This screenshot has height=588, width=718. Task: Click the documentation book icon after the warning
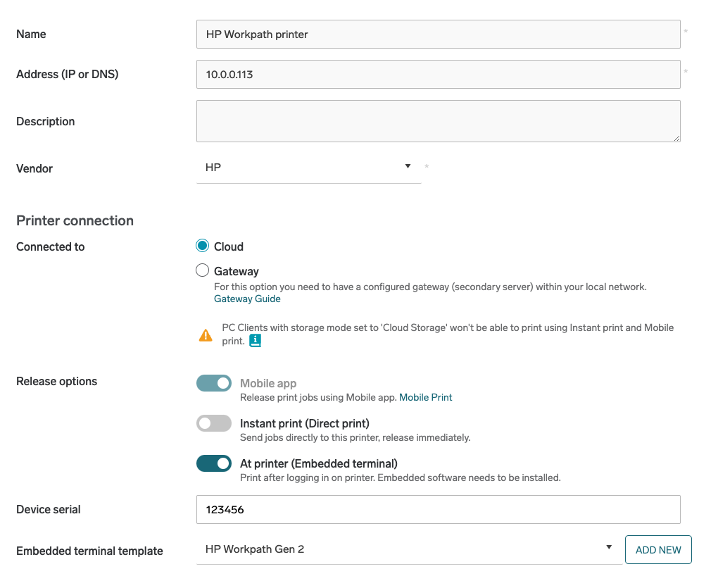pos(256,341)
